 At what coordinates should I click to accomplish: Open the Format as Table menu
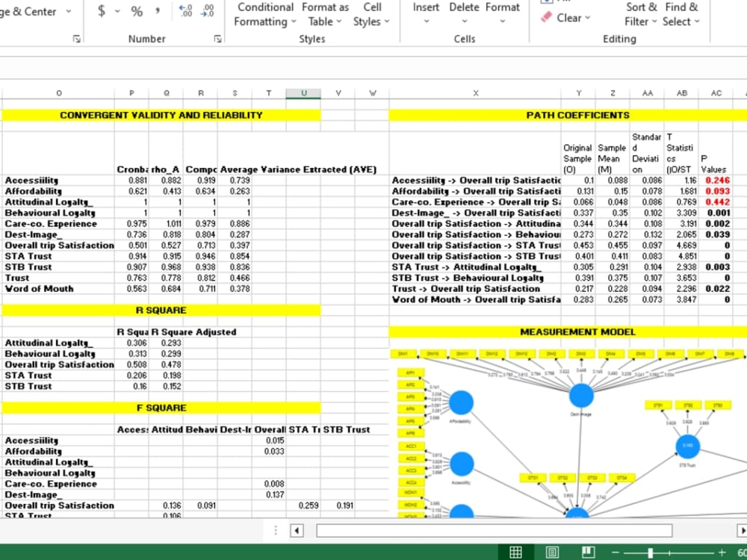[325, 15]
